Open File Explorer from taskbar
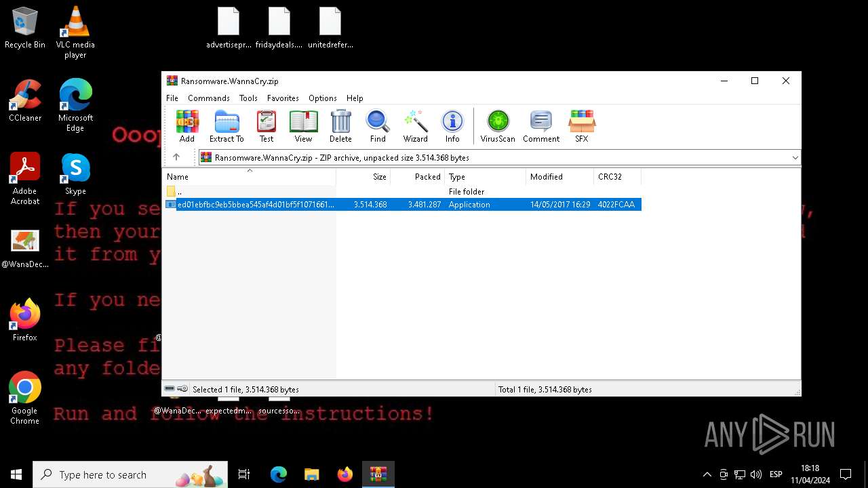868x488 pixels. 312,474
